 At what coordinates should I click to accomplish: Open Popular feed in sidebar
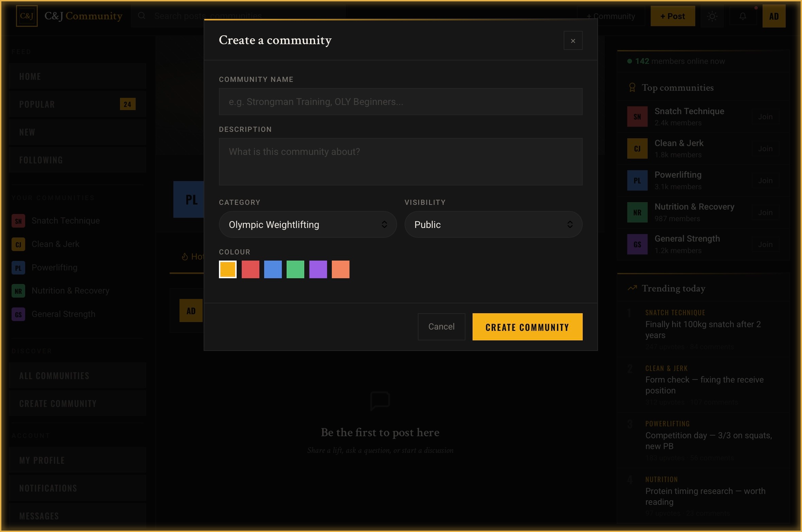click(x=78, y=104)
